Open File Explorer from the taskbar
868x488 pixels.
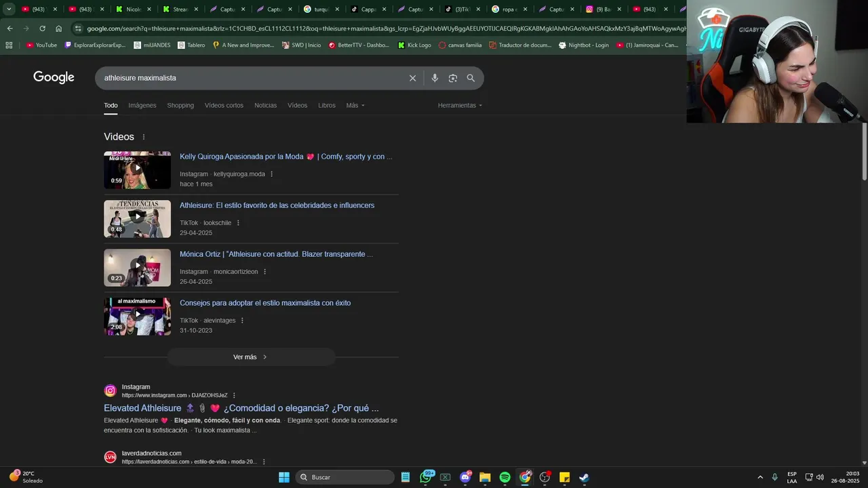click(485, 477)
